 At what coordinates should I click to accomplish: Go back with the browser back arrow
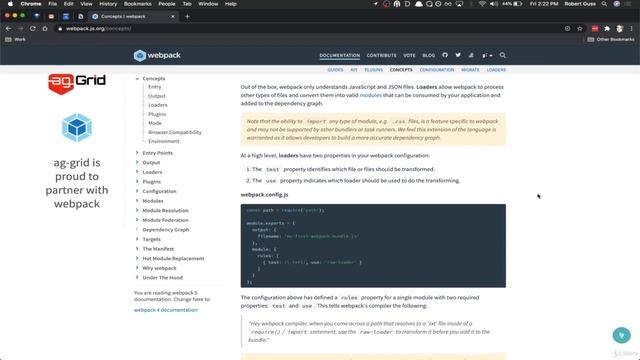[x=9, y=29]
